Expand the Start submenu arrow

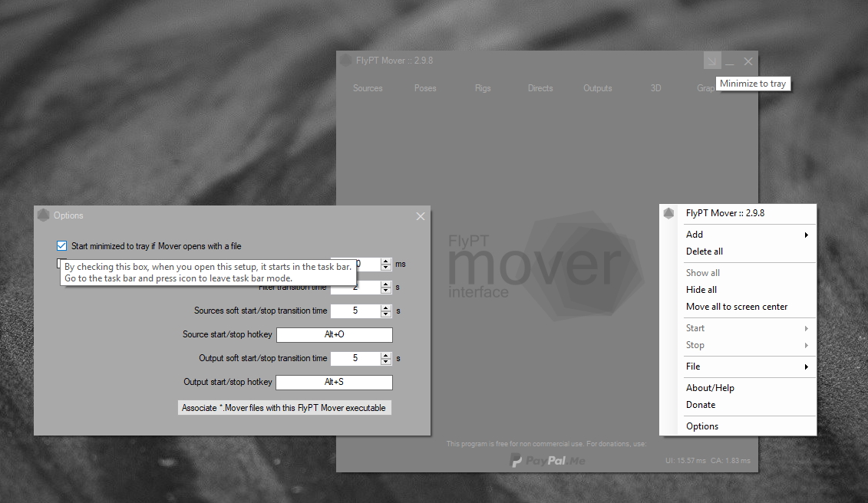pos(806,328)
